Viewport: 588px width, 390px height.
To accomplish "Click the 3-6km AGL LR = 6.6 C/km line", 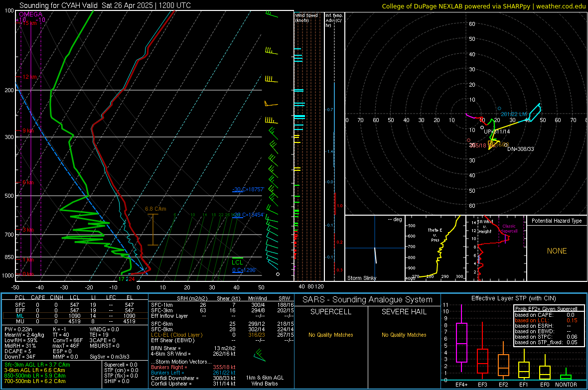I will tap(35, 370).
